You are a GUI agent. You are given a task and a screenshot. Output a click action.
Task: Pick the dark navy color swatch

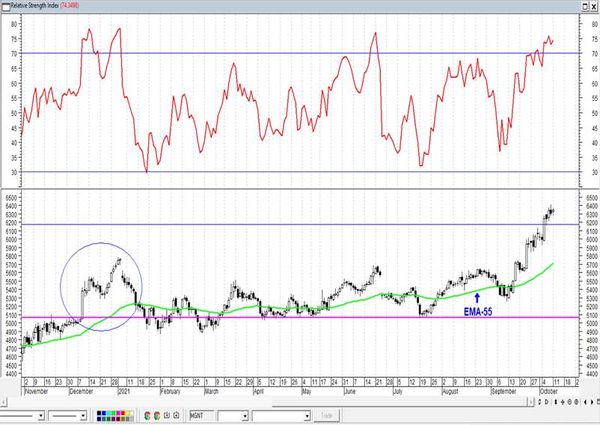pyautogui.click(x=99, y=419)
